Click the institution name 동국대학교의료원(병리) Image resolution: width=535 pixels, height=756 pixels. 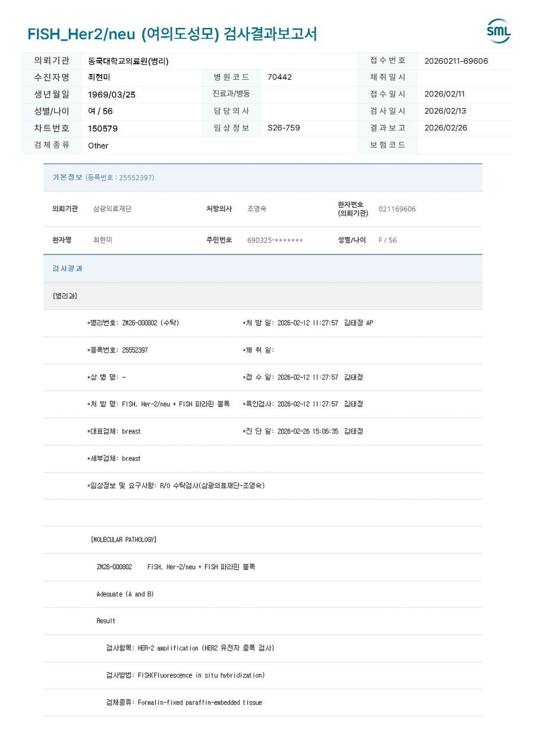click(x=128, y=61)
